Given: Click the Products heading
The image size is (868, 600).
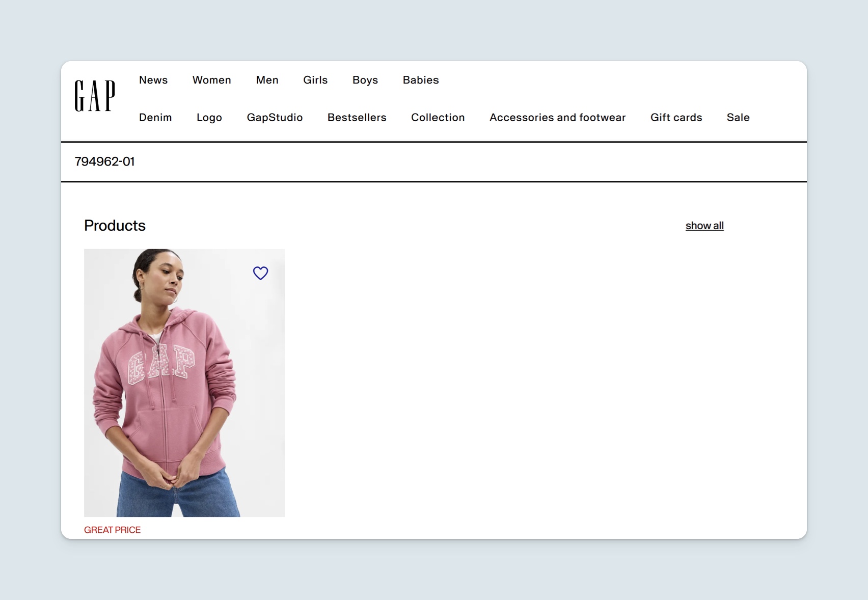Looking at the screenshot, I should click(x=115, y=226).
